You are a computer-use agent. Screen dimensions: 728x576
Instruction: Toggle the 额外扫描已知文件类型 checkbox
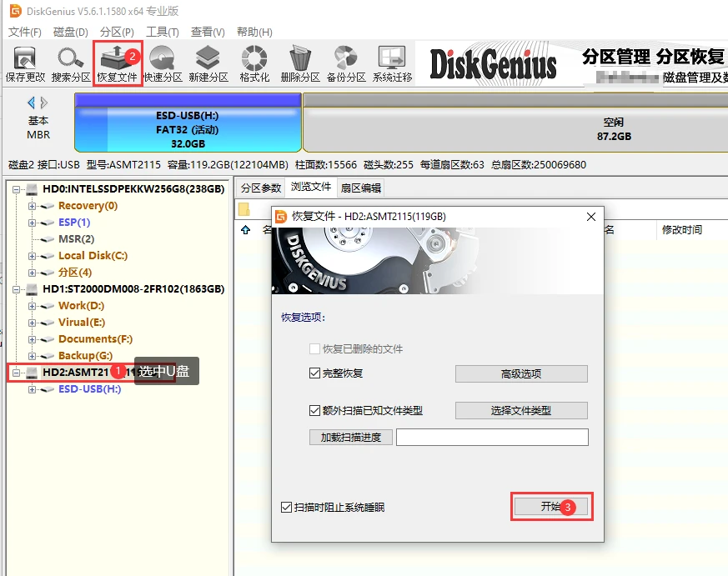click(x=314, y=410)
